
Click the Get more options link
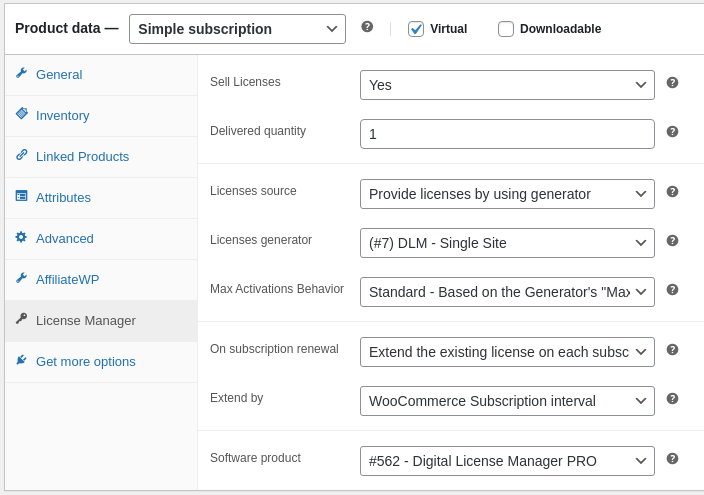click(85, 362)
